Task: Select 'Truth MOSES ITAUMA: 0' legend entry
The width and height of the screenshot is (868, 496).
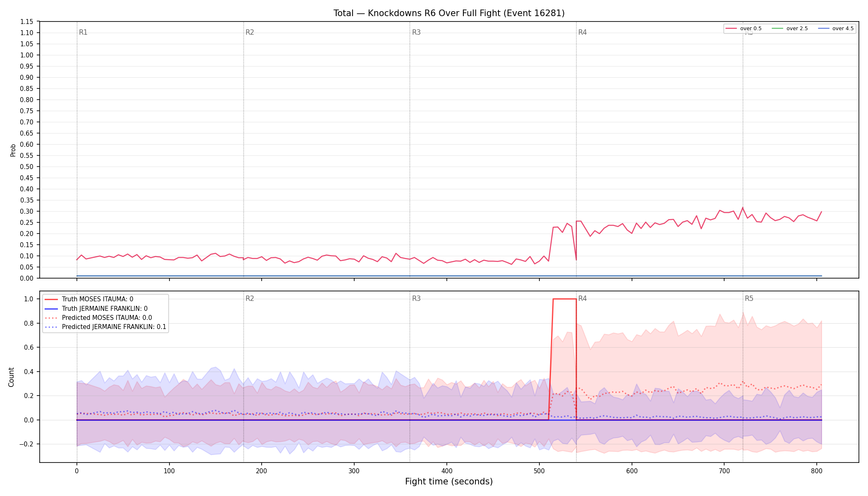Action: click(98, 299)
